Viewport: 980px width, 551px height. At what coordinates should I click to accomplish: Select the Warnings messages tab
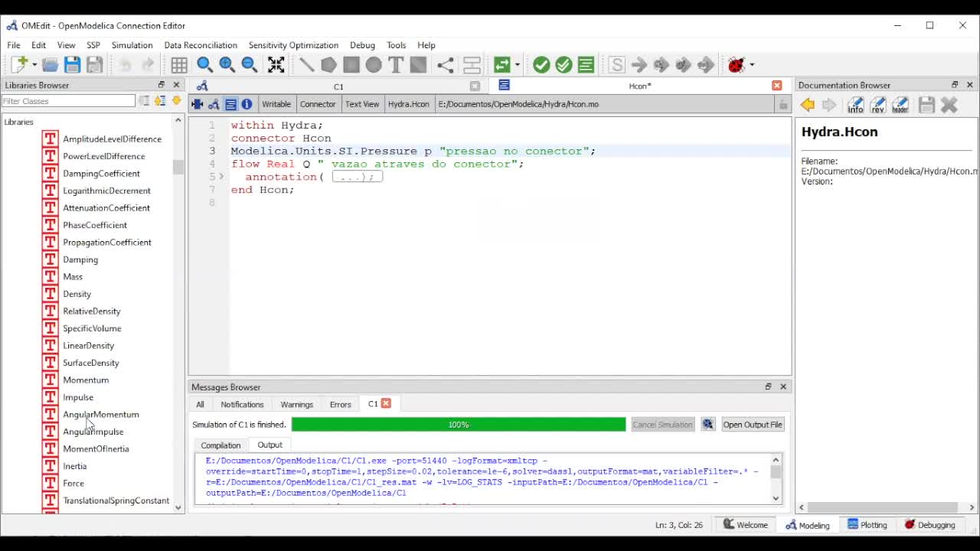click(296, 404)
